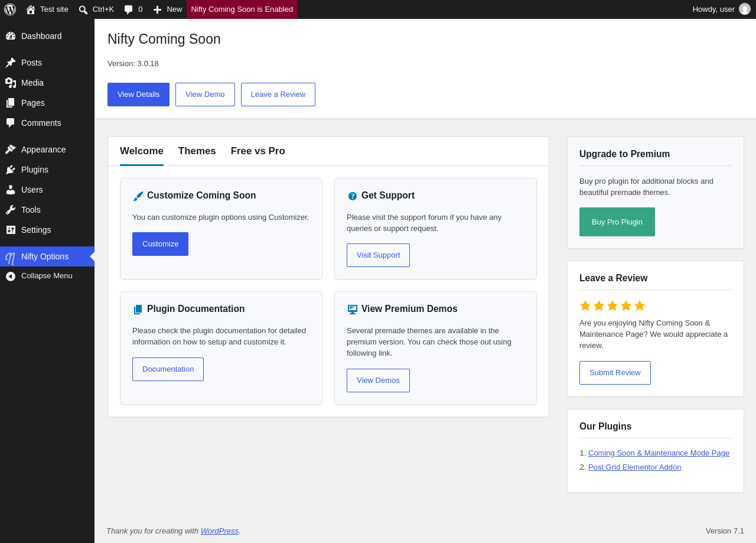This screenshot has width=756, height=543.
Task: Open the Users menu item
Action: [47, 190]
